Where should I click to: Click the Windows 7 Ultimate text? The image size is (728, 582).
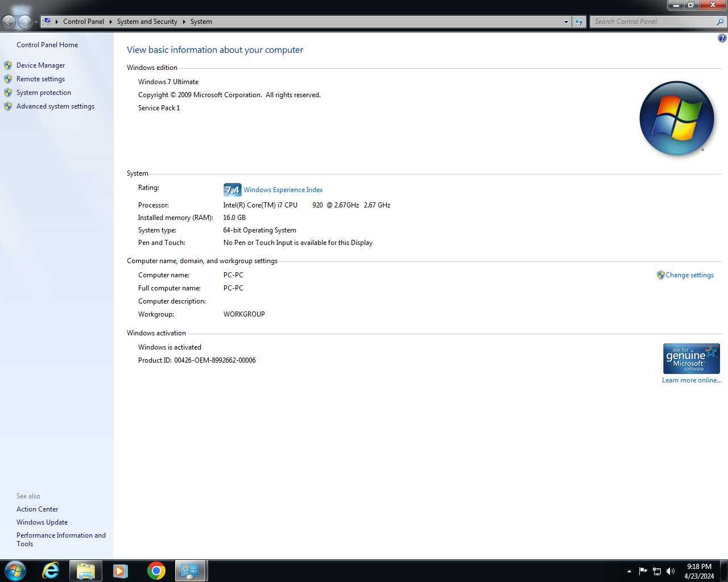[168, 82]
